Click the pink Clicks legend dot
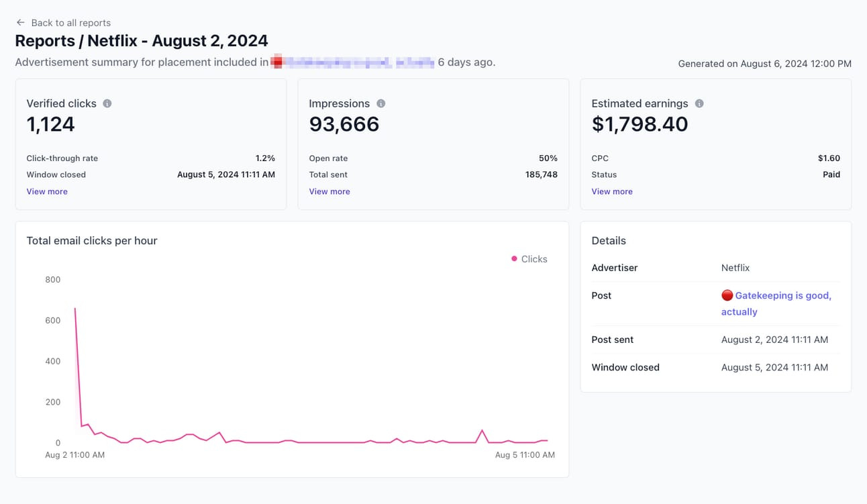 514,258
